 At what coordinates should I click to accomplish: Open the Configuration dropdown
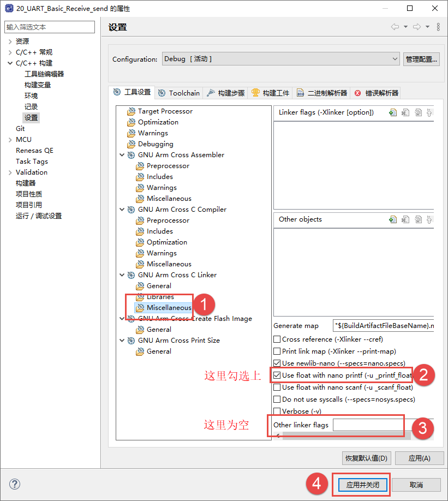tap(280, 59)
